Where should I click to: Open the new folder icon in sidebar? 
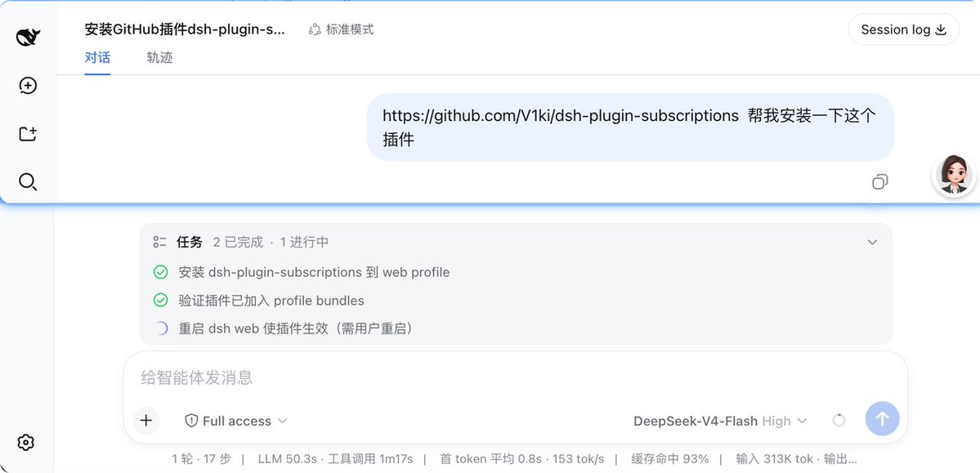point(28,134)
